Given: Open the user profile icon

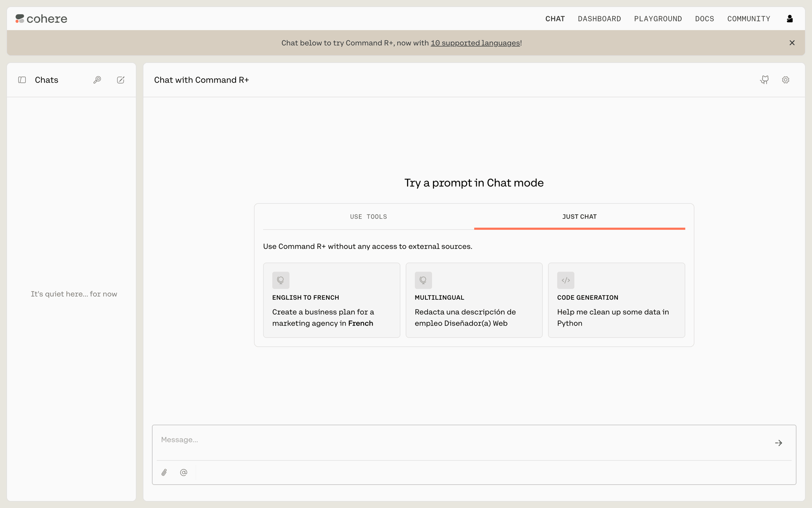Looking at the screenshot, I should click(790, 19).
